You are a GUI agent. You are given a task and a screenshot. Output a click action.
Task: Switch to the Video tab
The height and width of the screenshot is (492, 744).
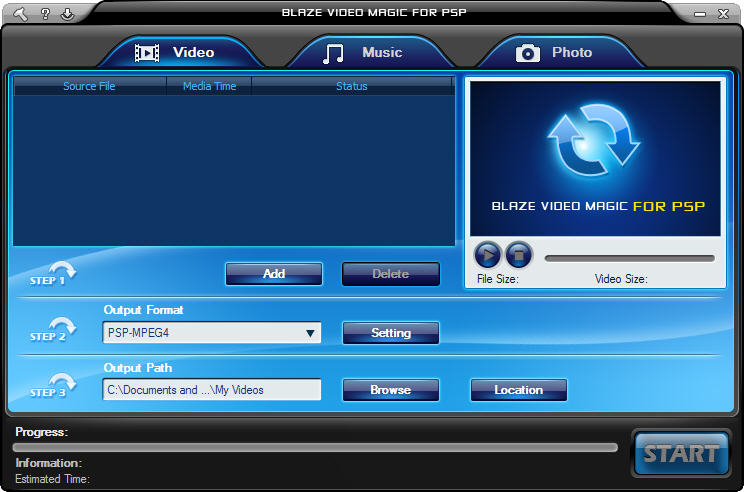point(176,52)
